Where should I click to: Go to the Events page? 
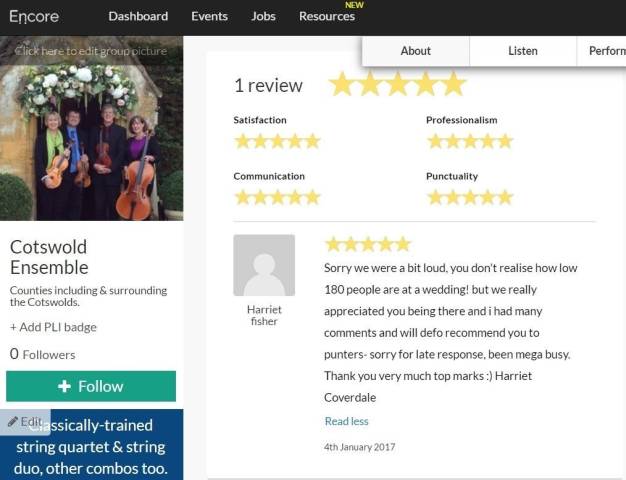click(x=209, y=16)
